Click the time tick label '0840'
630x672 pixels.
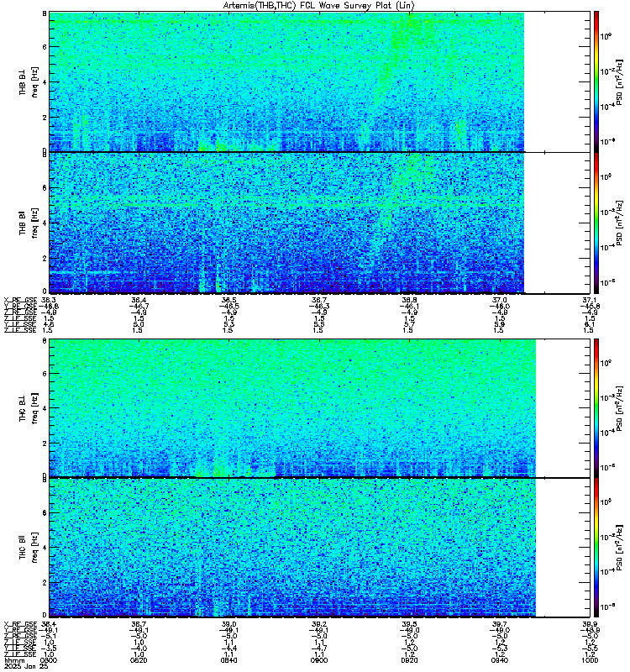pyautogui.click(x=228, y=660)
